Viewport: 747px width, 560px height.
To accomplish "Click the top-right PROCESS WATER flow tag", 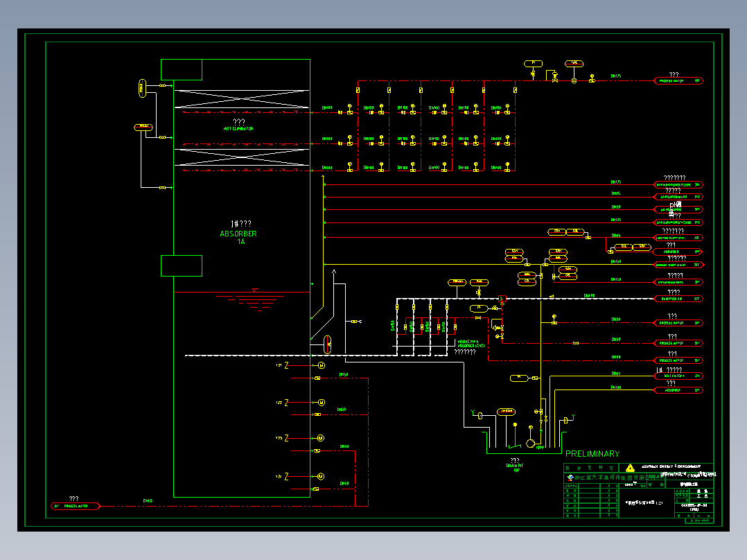I will 678,81.
